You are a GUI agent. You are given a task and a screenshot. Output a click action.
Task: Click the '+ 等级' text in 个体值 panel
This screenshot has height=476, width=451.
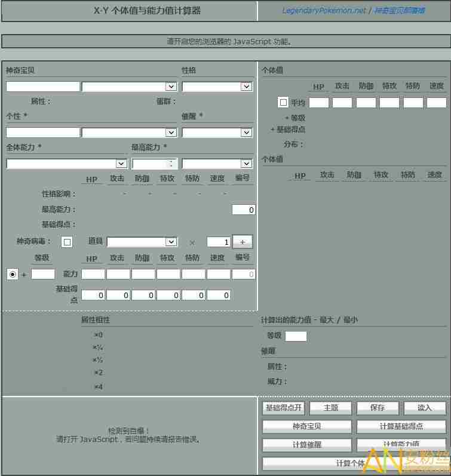pyautogui.click(x=295, y=118)
